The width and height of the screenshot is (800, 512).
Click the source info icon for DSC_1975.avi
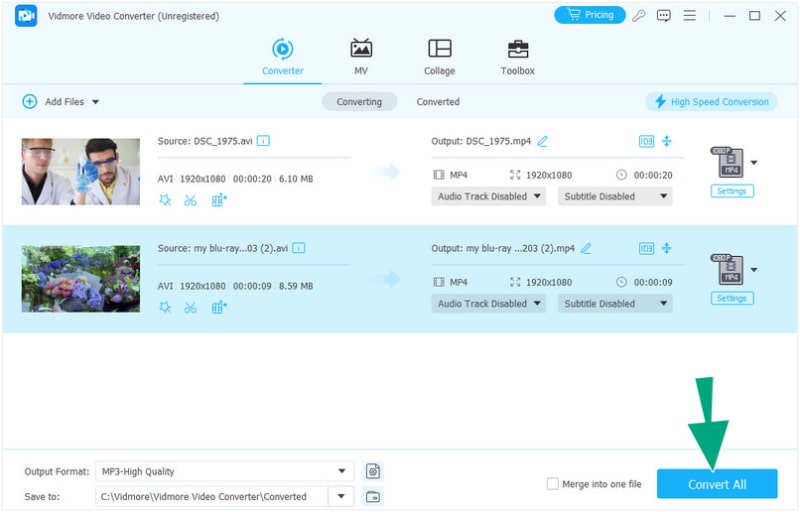point(263,141)
